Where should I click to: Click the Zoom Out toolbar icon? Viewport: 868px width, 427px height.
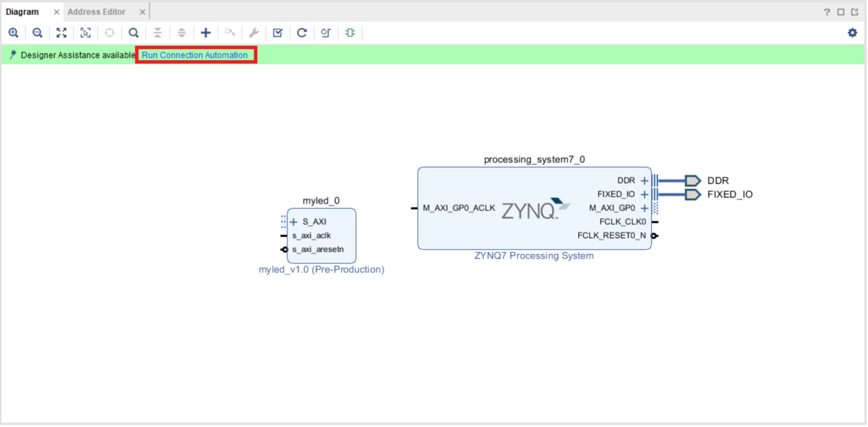tap(37, 32)
